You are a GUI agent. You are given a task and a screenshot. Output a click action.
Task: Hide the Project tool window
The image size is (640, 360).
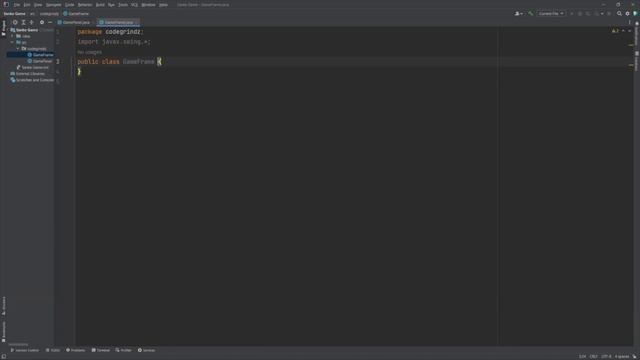click(x=50, y=22)
